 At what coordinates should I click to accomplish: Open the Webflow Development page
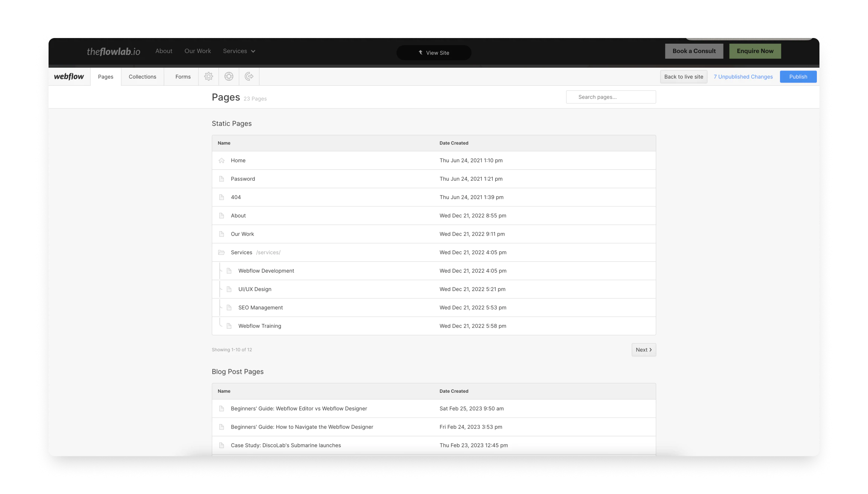(x=434, y=271)
